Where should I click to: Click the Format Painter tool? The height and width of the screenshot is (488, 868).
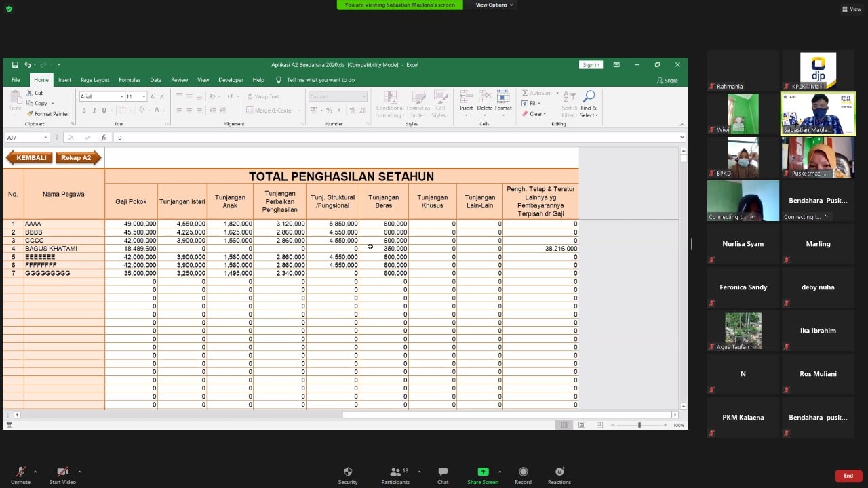[x=47, y=114]
